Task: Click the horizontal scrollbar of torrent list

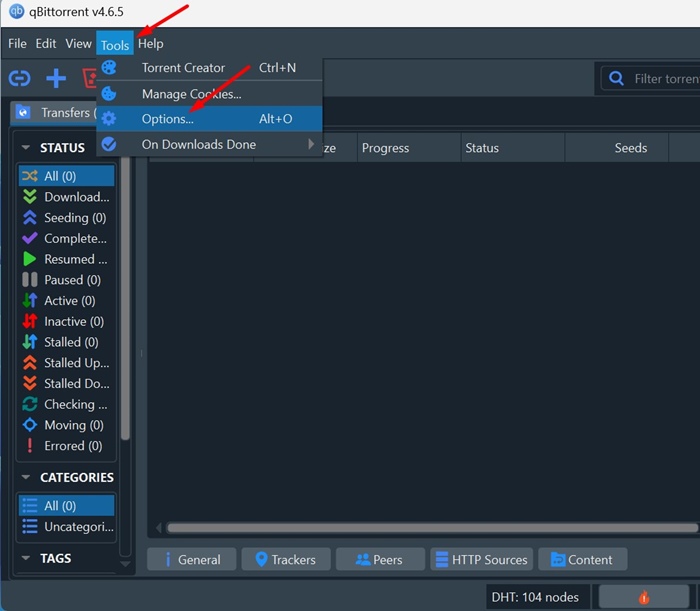Action: 432,528
